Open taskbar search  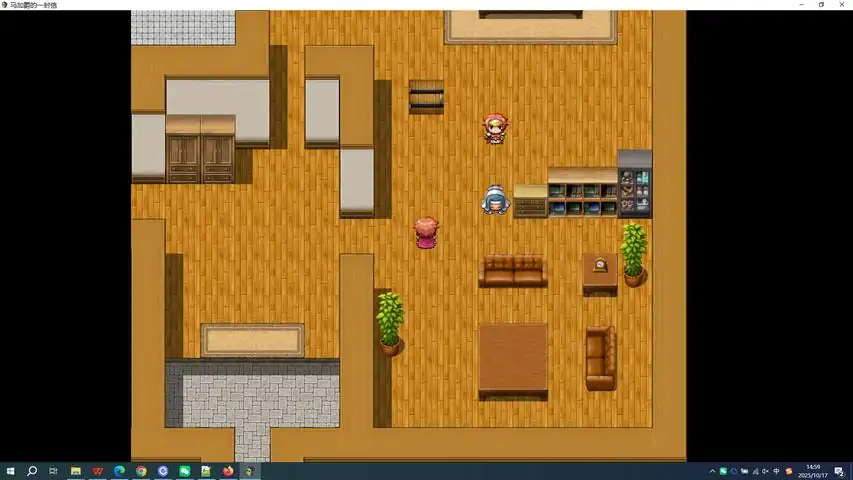click(32, 471)
